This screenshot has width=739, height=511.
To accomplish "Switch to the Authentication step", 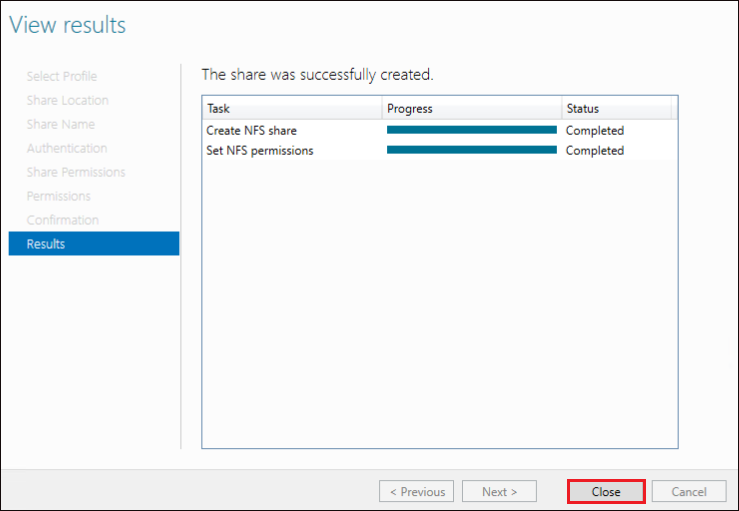I will [x=67, y=148].
